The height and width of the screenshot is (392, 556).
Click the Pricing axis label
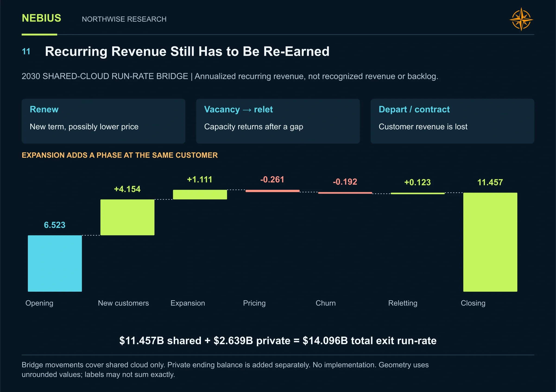[x=254, y=303]
